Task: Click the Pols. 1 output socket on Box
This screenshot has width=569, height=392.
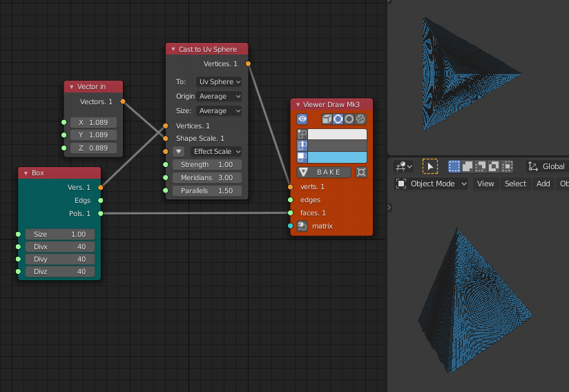Action: 101,213
